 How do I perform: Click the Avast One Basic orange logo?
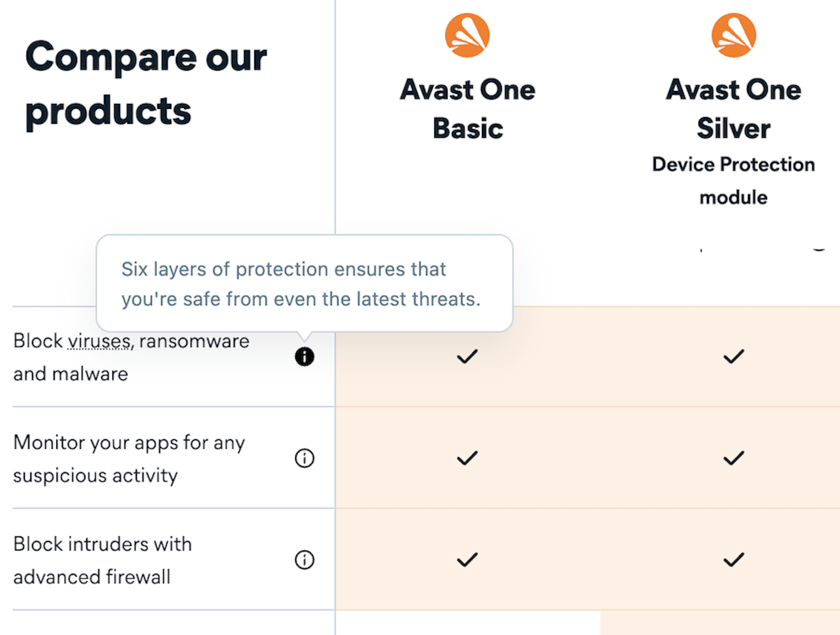point(467,35)
